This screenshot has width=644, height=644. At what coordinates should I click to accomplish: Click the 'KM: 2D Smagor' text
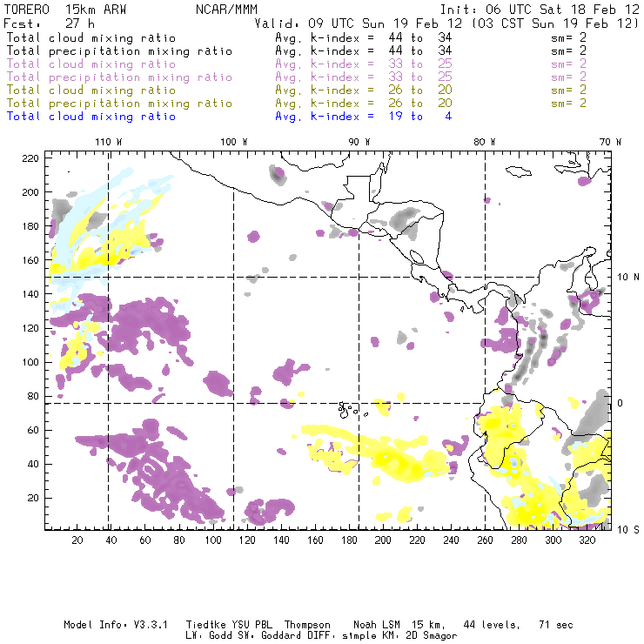pos(420,636)
